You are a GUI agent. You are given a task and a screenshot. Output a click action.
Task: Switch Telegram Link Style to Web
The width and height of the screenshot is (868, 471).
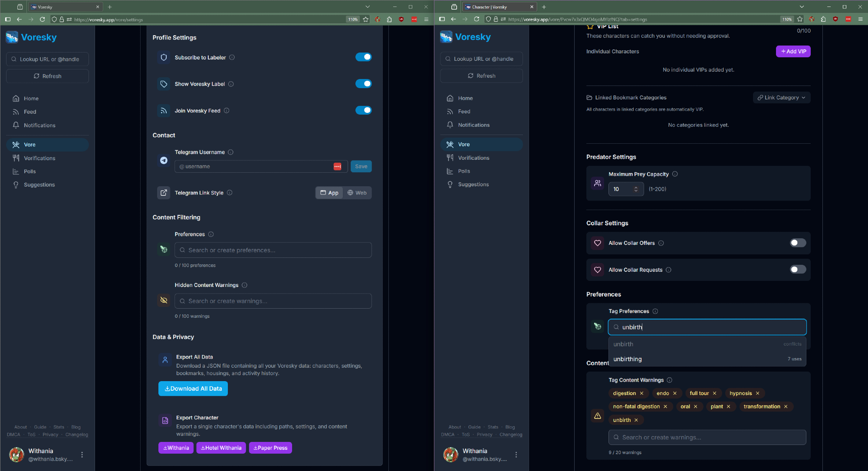[357, 193]
